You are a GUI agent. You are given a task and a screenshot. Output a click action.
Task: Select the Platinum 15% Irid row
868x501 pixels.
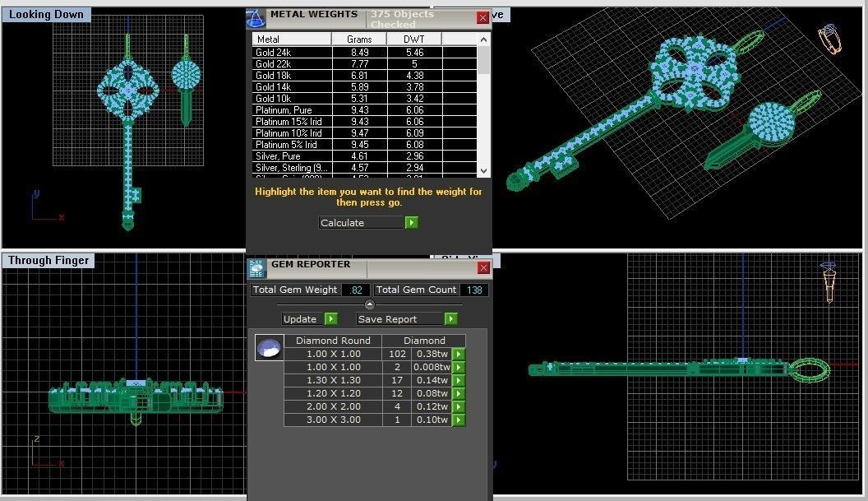(x=365, y=122)
